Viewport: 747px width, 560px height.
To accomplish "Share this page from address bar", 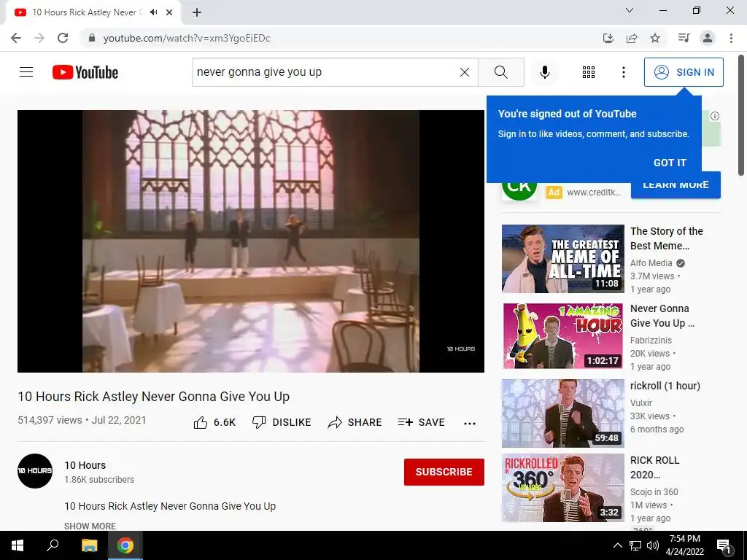I will click(x=632, y=38).
